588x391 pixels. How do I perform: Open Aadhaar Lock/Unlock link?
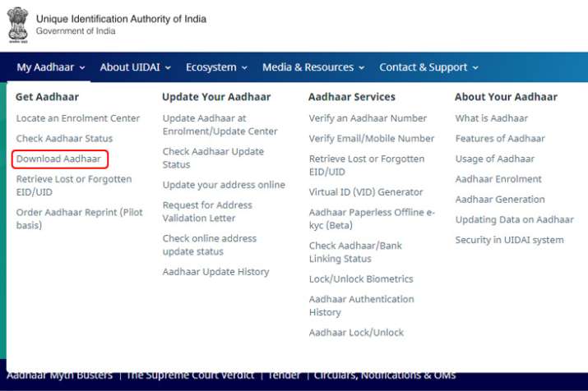click(357, 333)
